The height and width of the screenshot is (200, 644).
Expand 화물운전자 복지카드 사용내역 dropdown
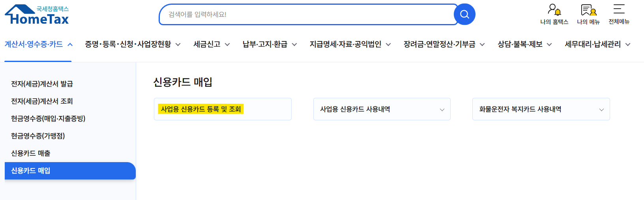click(x=541, y=109)
